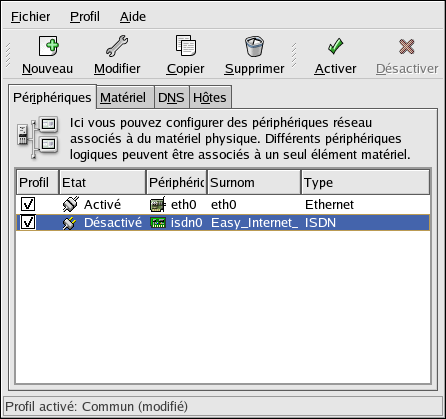Screen dimensions: 446x419
Task: Click the network card icon for eth0
Action: (158, 205)
